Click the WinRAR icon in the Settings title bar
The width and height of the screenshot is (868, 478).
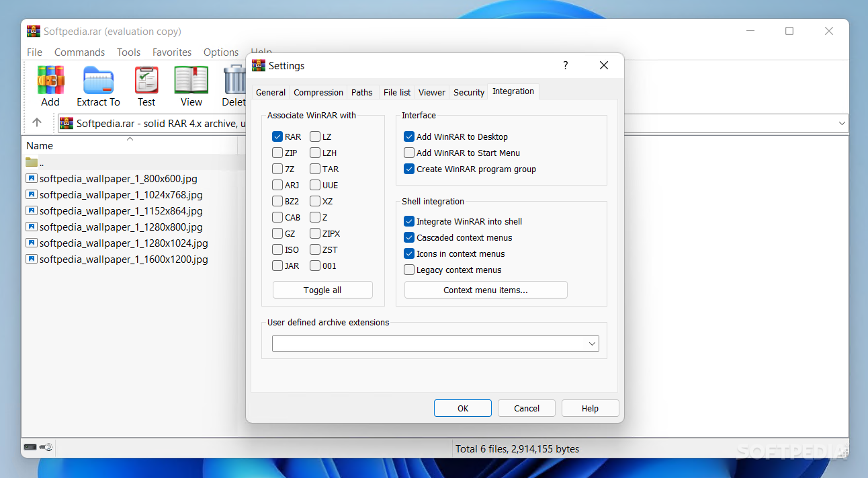click(259, 65)
